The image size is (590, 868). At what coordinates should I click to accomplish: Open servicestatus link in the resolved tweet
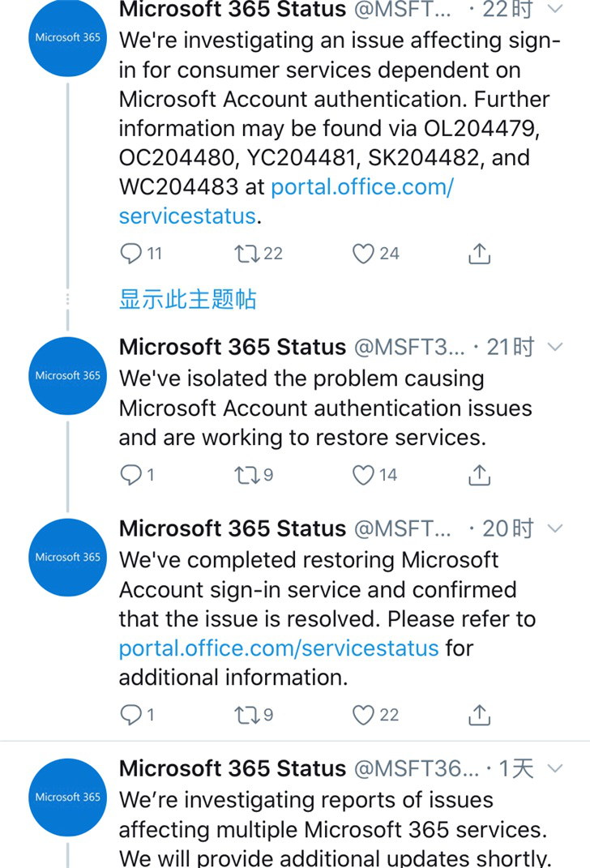[279, 648]
